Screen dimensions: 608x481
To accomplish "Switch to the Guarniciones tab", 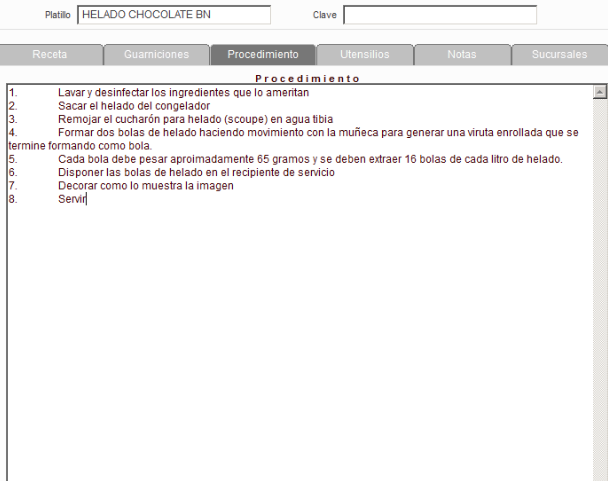I will 155,55.
